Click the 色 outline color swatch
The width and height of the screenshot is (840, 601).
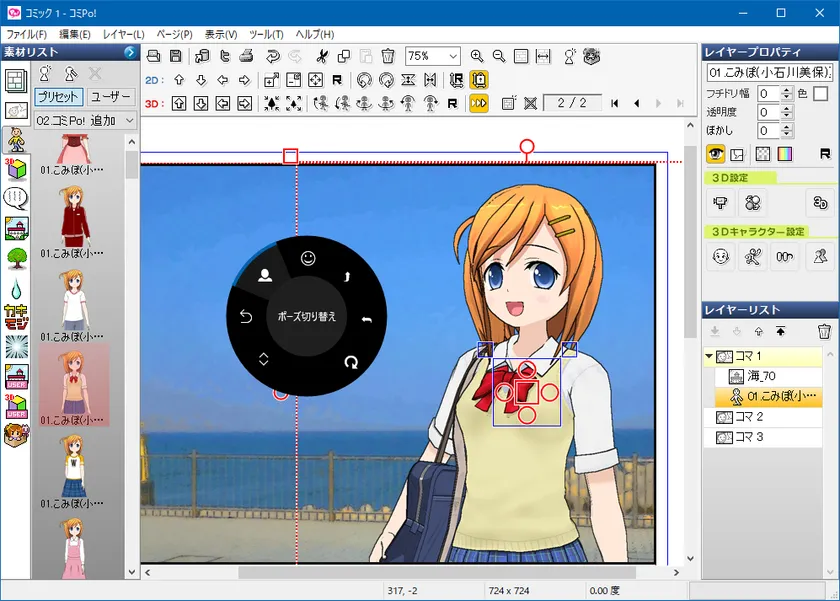click(x=820, y=93)
